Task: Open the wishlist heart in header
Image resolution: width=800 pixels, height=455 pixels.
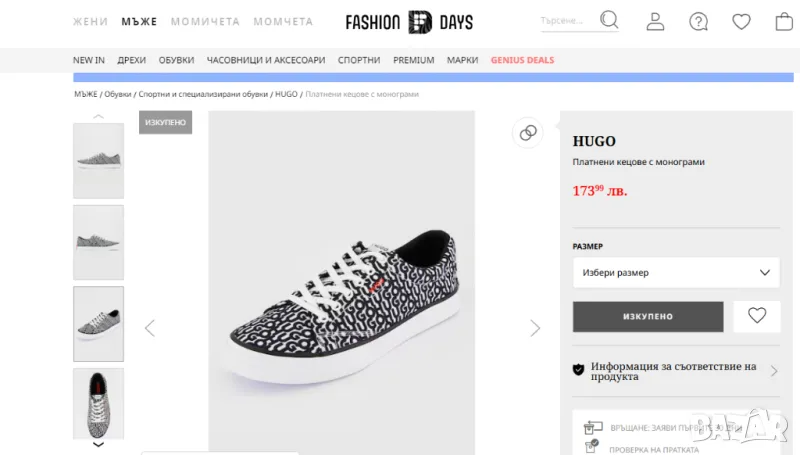Action: coord(741,21)
